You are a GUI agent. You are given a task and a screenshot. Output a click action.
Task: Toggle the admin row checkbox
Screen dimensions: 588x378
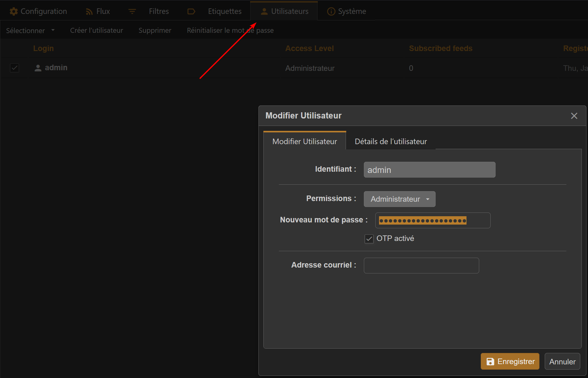pyautogui.click(x=15, y=68)
